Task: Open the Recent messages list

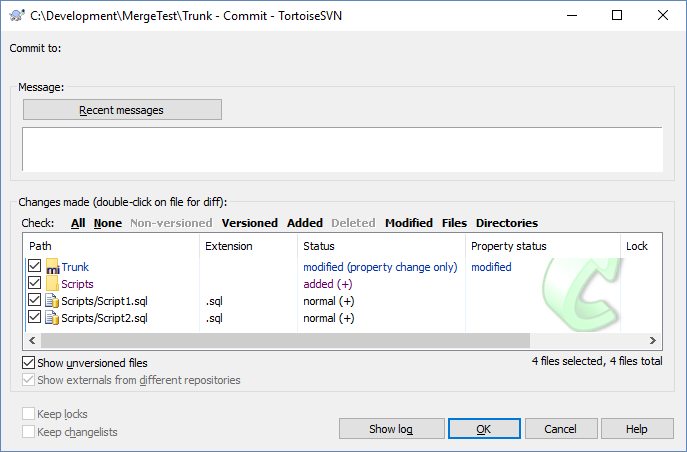Action: [x=122, y=110]
